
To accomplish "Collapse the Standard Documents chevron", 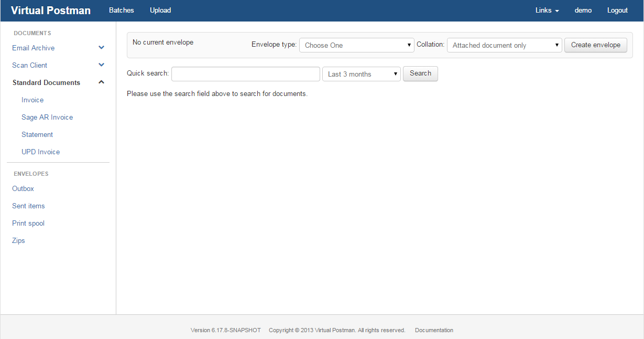I will (102, 82).
